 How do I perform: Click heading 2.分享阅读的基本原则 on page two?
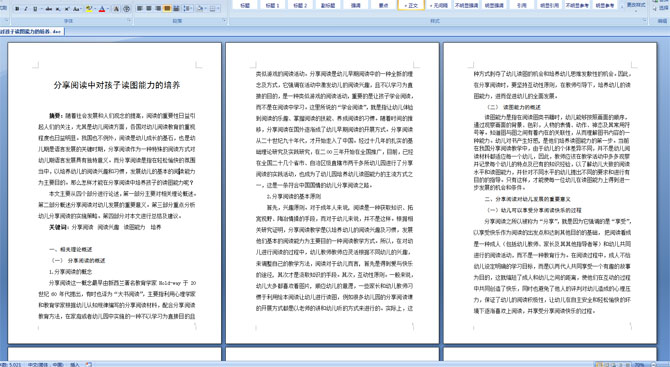(x=294, y=197)
